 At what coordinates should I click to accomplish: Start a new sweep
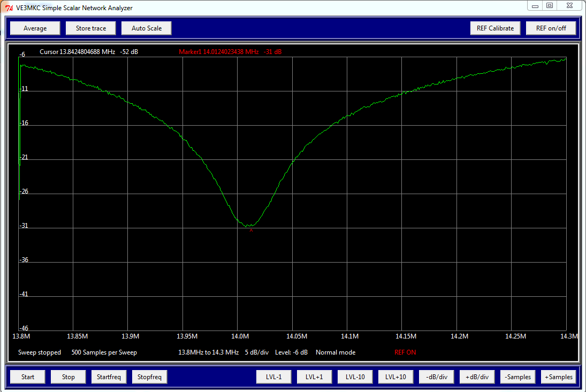point(27,376)
